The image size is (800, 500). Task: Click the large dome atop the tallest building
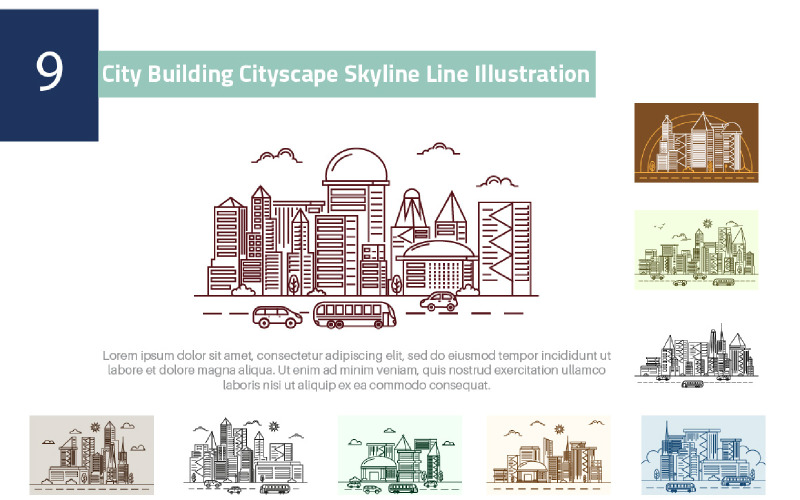356,165
